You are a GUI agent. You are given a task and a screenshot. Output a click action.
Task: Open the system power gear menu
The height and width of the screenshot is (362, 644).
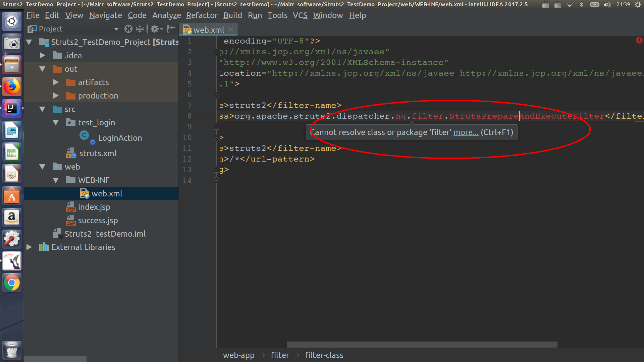(x=638, y=5)
